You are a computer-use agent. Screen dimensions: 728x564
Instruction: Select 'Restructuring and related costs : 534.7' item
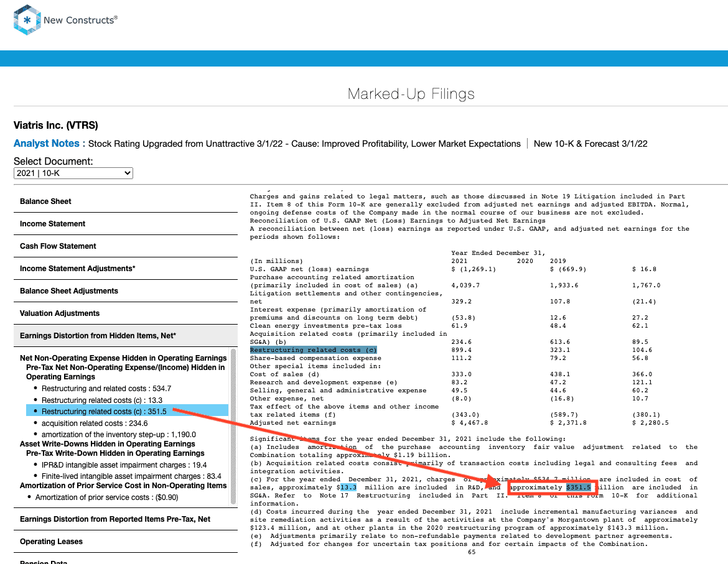(106, 388)
